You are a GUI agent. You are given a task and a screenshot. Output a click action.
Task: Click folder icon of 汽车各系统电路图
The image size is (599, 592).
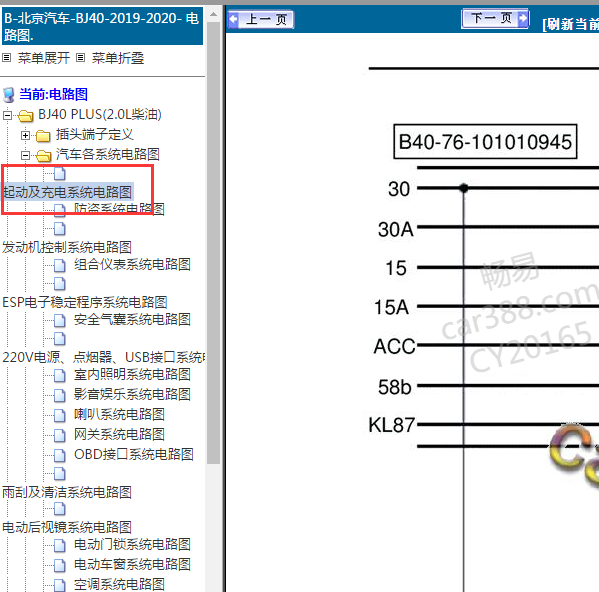(x=43, y=155)
